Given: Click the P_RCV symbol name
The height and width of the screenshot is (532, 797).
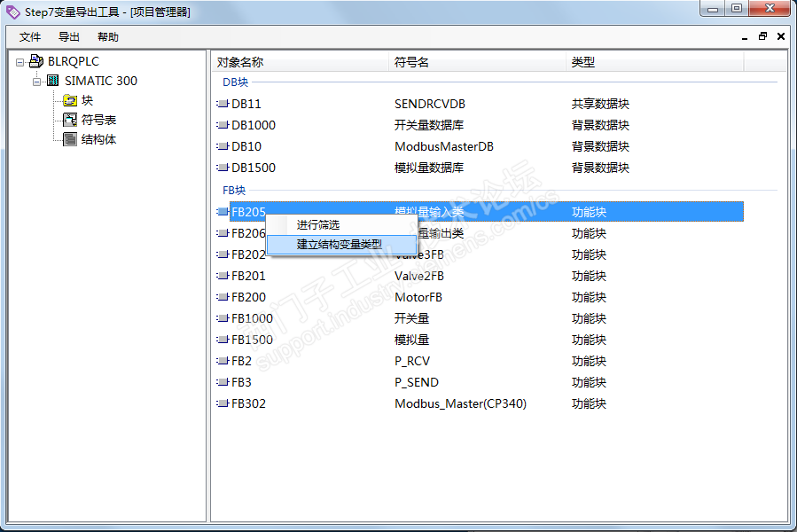Looking at the screenshot, I should tap(412, 362).
